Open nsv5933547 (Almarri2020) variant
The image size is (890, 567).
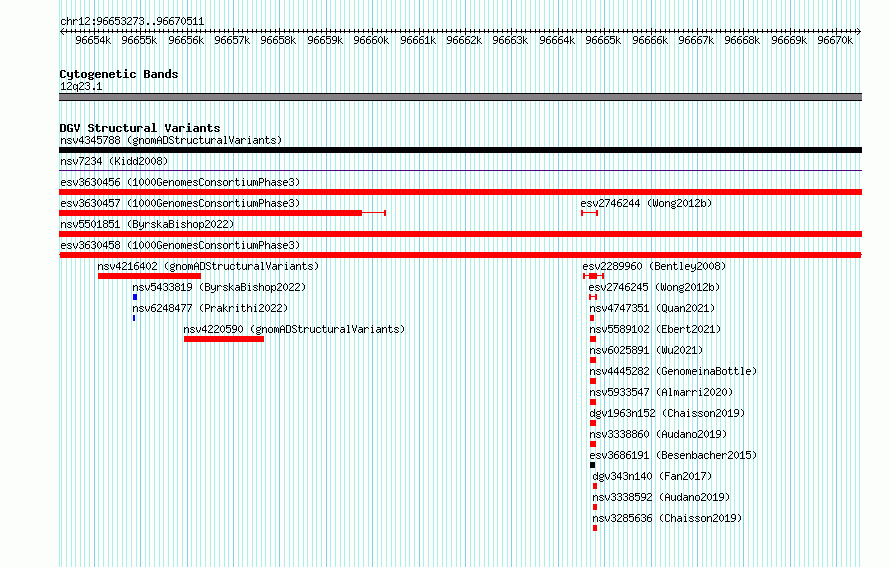(661, 392)
